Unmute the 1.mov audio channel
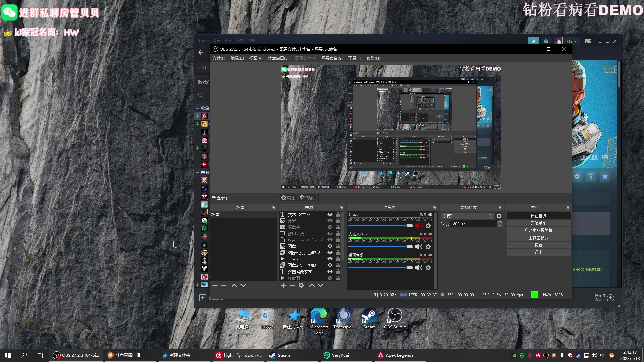The width and height of the screenshot is (644, 362). (418, 226)
